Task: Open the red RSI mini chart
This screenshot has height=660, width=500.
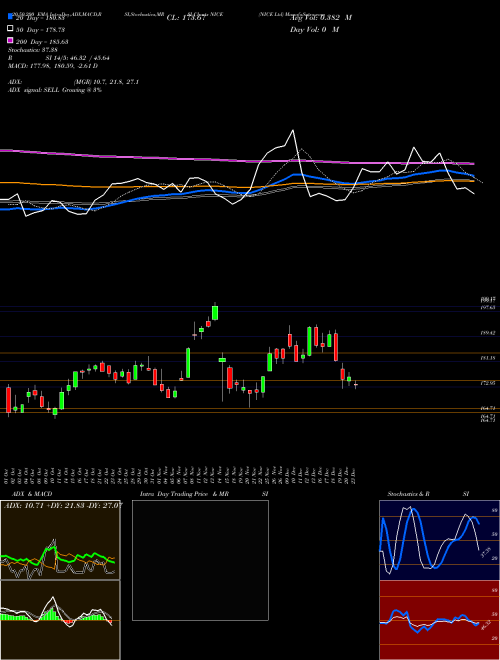Action: click(439, 620)
